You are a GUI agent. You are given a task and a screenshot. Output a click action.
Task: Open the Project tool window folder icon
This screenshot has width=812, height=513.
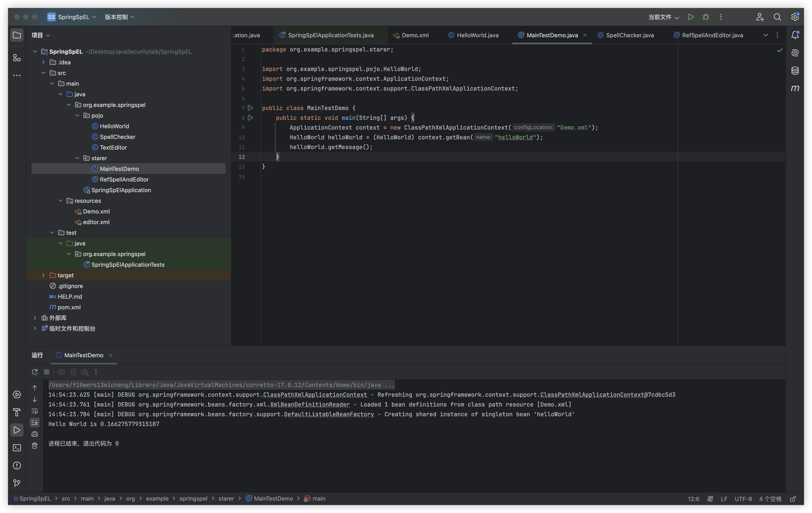click(16, 35)
